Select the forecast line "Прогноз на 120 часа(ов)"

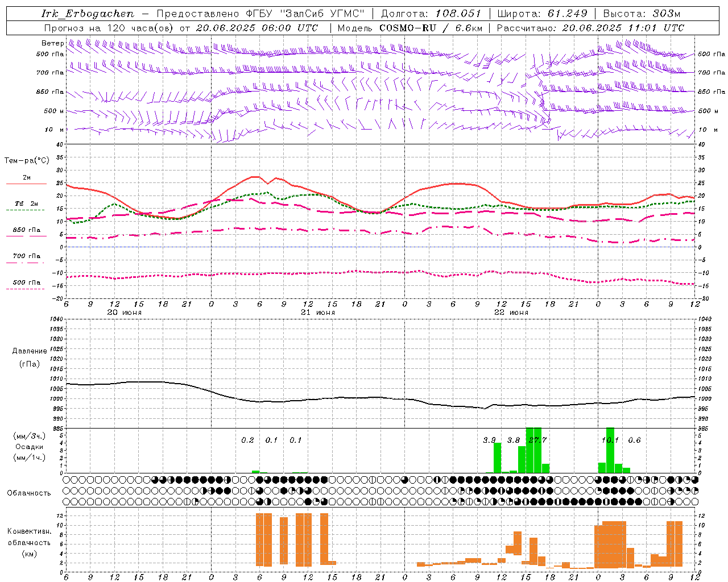coord(109,28)
